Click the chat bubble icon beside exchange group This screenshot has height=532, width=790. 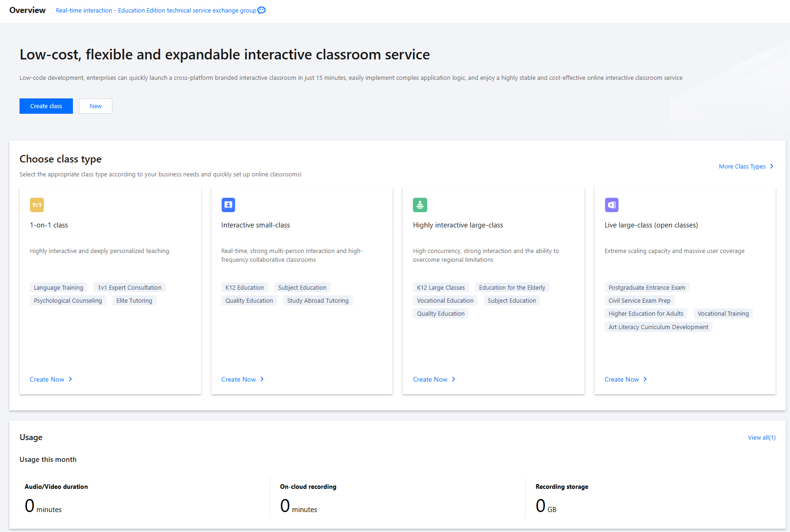click(262, 10)
